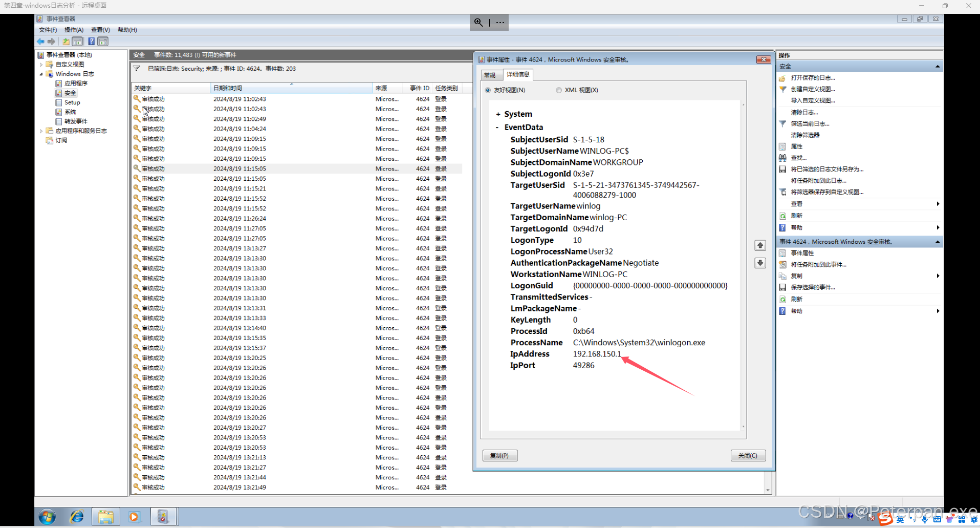Image resolution: width=980 pixels, height=528 pixels.
Task: Open File Explorer from the taskbar
Action: (x=106, y=517)
